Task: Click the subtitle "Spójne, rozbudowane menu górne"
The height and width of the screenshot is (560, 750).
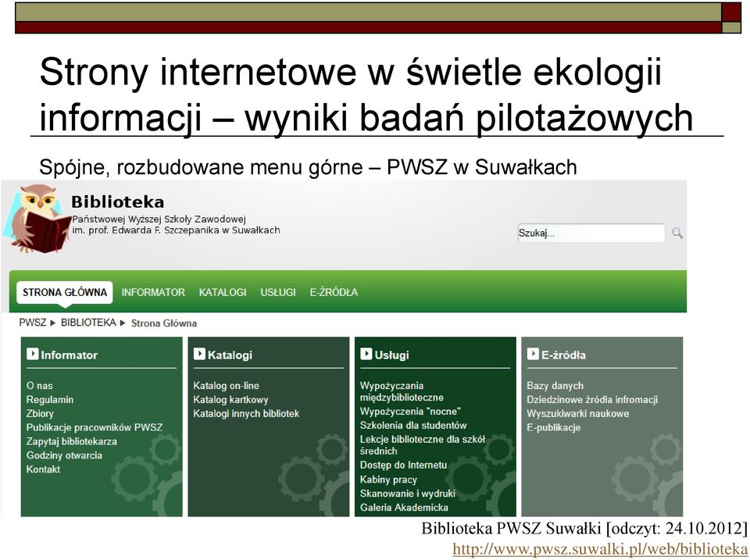Action: click(x=201, y=167)
